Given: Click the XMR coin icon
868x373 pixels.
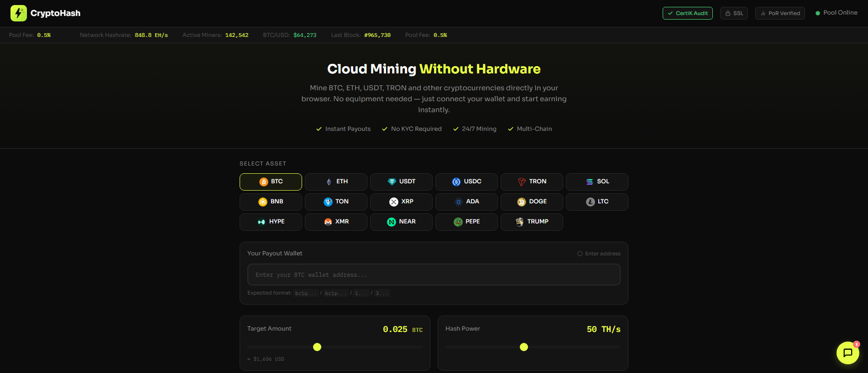Looking at the screenshot, I should [328, 222].
